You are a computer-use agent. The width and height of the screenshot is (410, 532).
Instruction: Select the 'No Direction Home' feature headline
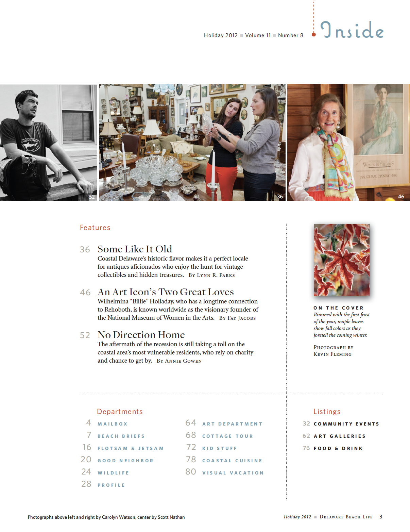pos(141,335)
